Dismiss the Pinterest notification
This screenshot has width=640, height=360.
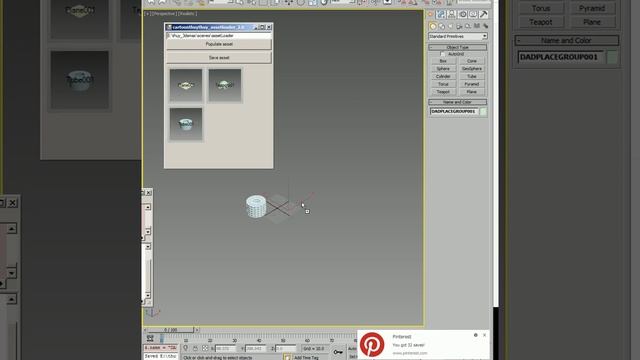[x=484, y=335]
